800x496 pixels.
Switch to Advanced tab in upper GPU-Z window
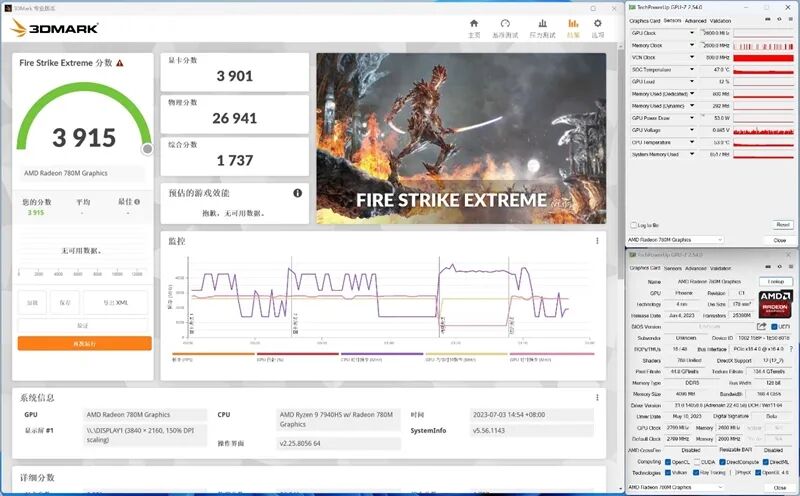(x=695, y=21)
